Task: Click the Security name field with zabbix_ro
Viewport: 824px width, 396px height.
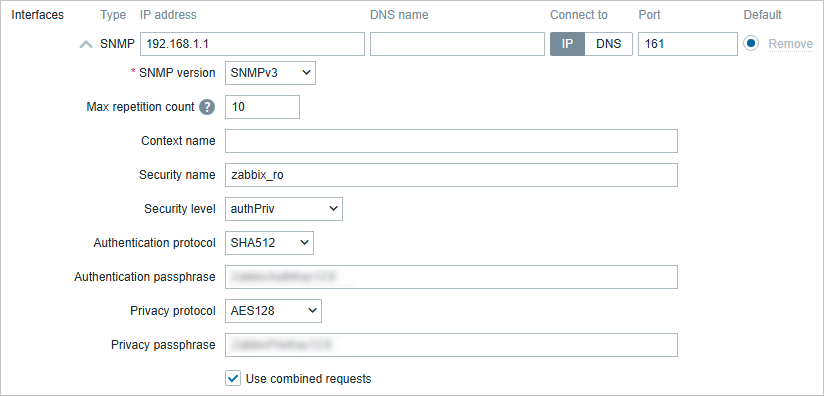Action: (451, 175)
